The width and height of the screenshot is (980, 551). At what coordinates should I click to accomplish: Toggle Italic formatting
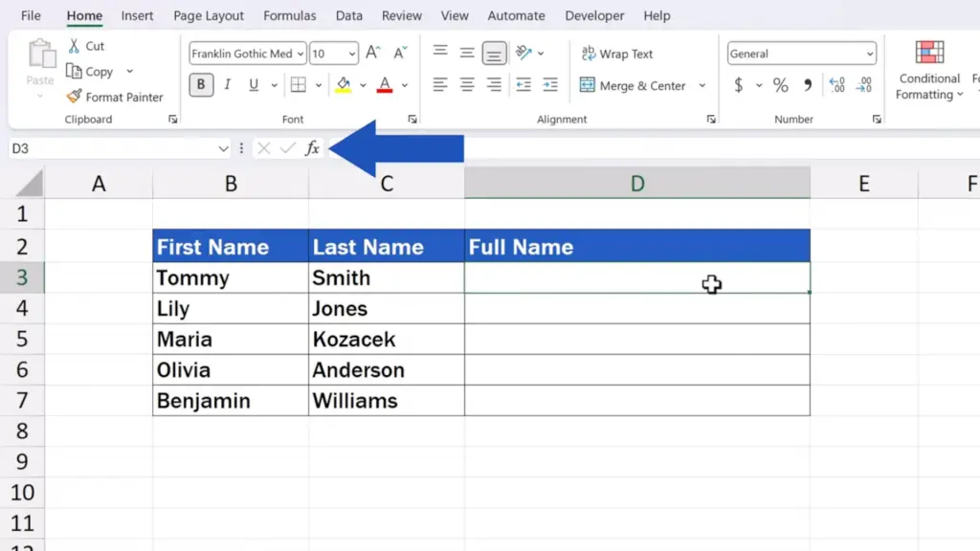click(x=228, y=84)
